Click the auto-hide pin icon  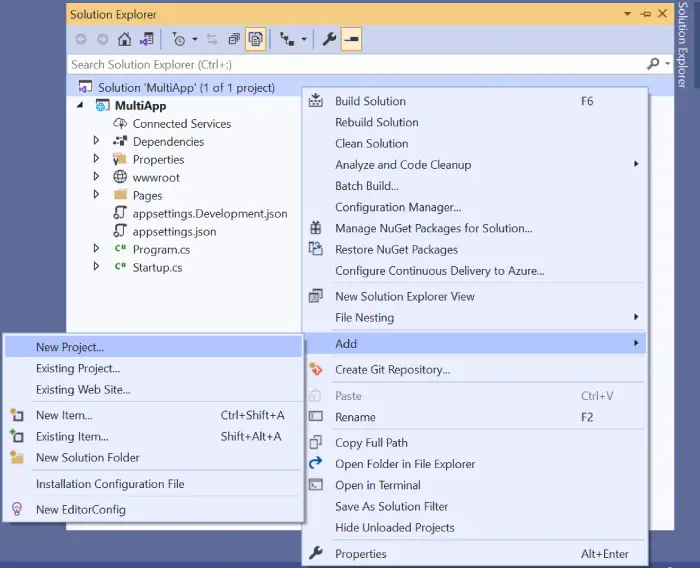click(x=646, y=14)
